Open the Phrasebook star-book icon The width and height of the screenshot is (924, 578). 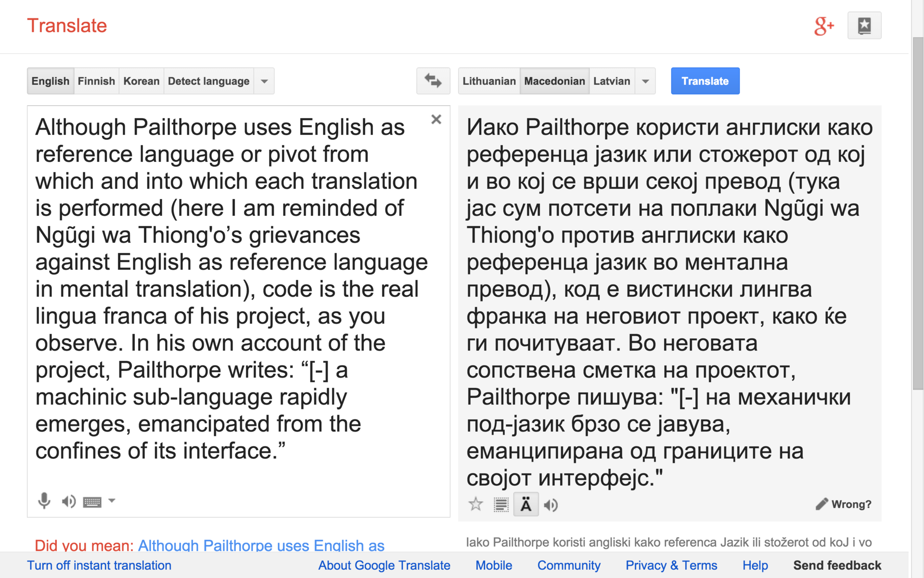click(x=864, y=26)
